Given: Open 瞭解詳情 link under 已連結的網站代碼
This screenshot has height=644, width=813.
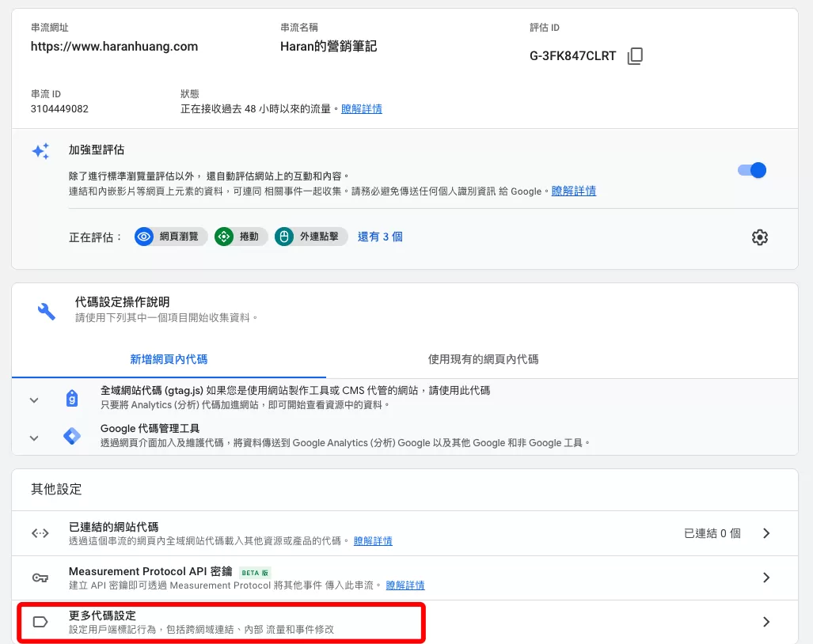Looking at the screenshot, I should point(373,541).
